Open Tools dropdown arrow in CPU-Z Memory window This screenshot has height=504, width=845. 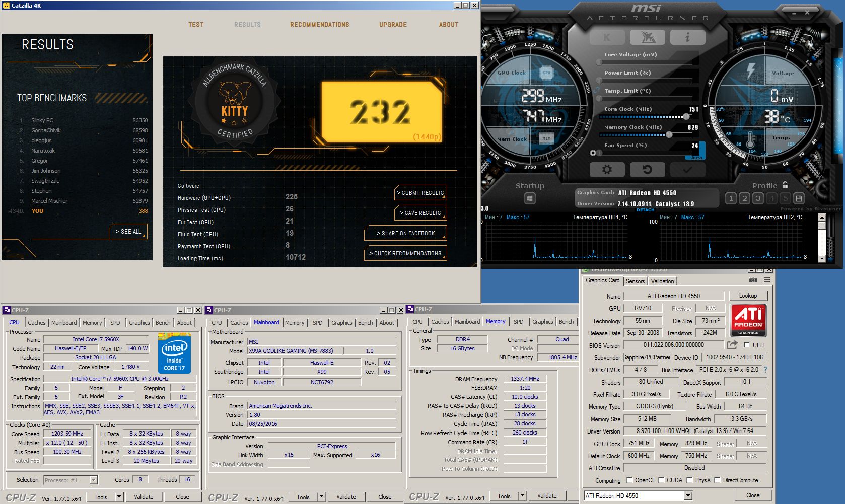point(522,496)
